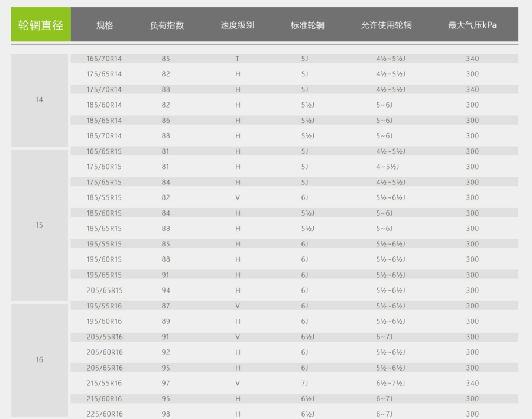Click the 185/55R15 specification cell

(x=104, y=197)
